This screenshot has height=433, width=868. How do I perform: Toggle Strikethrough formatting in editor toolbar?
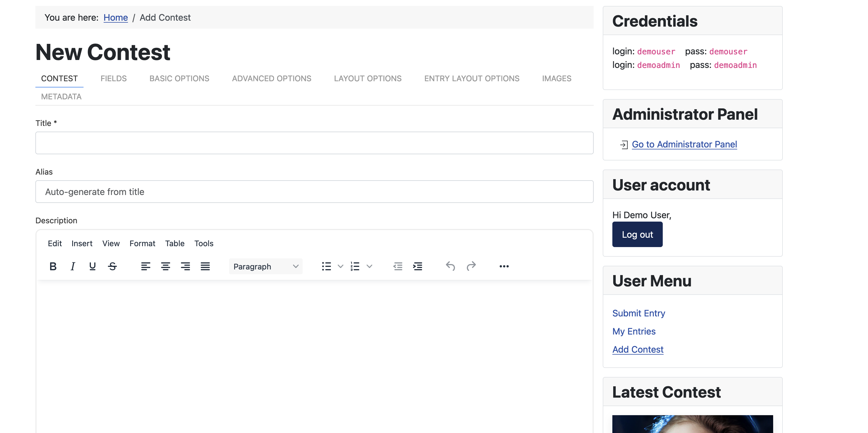click(113, 266)
